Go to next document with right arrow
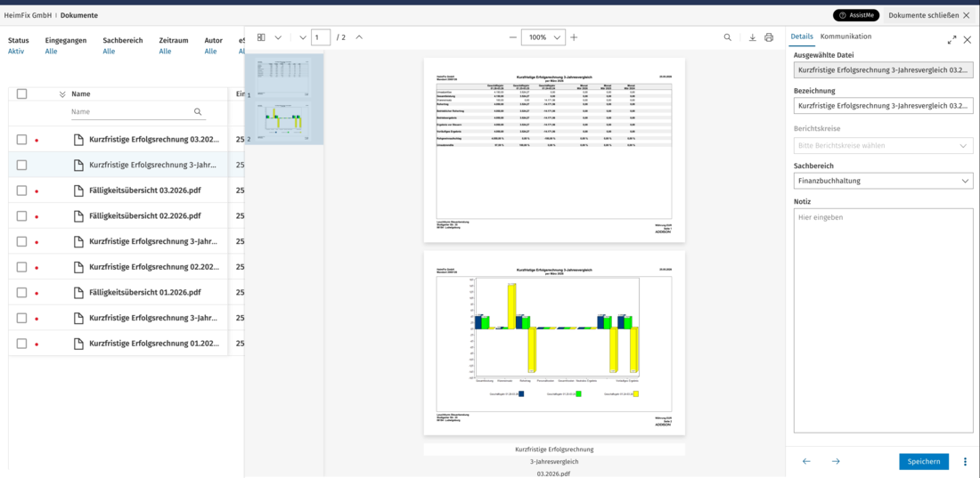 pos(836,462)
